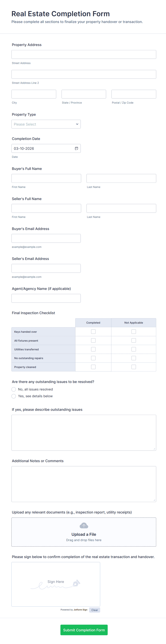Click the pen icon in signature box
Viewport: 166px width, 644px height.
coord(76,583)
